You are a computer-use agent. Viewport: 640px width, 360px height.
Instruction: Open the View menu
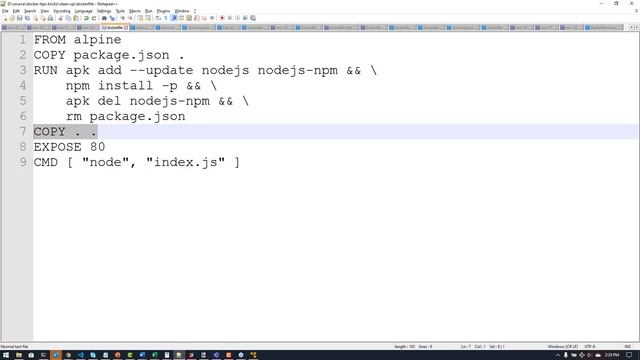(x=45, y=11)
